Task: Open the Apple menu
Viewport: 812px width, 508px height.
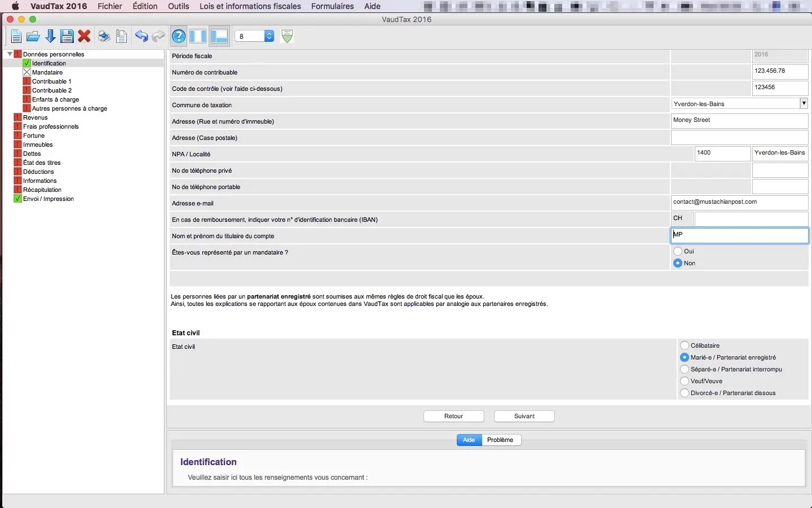Action: tap(15, 6)
